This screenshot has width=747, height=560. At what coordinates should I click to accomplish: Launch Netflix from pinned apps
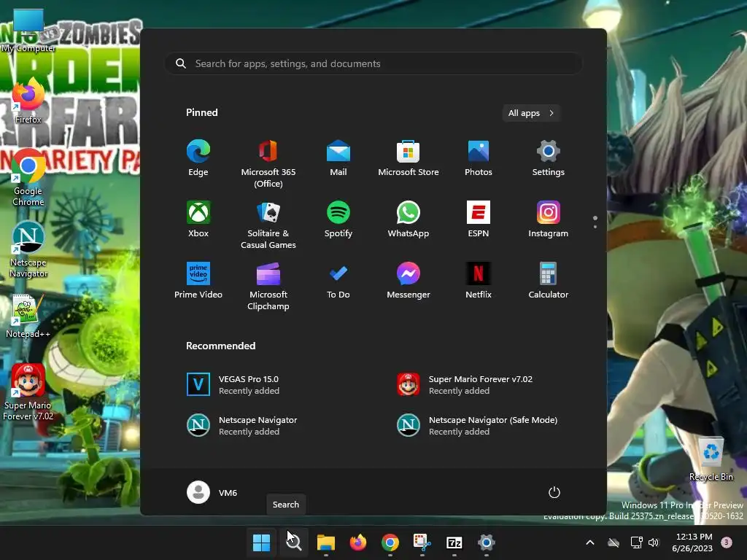pyautogui.click(x=479, y=281)
